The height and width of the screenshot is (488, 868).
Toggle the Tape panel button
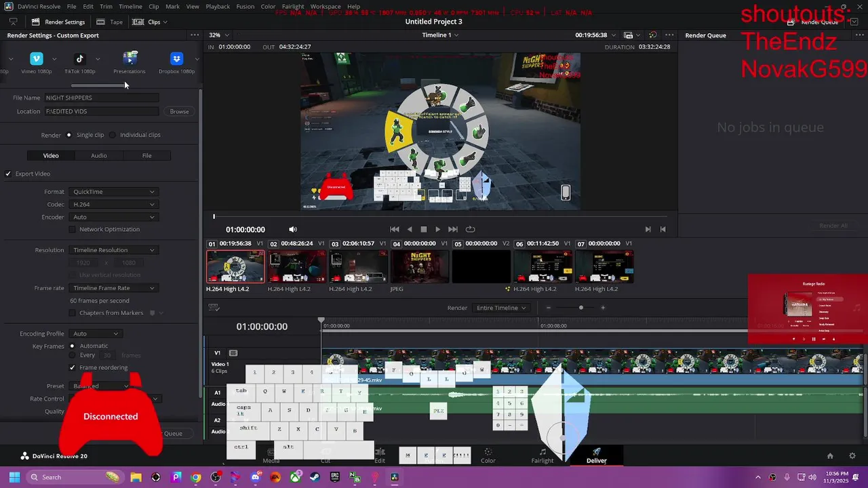click(110, 22)
